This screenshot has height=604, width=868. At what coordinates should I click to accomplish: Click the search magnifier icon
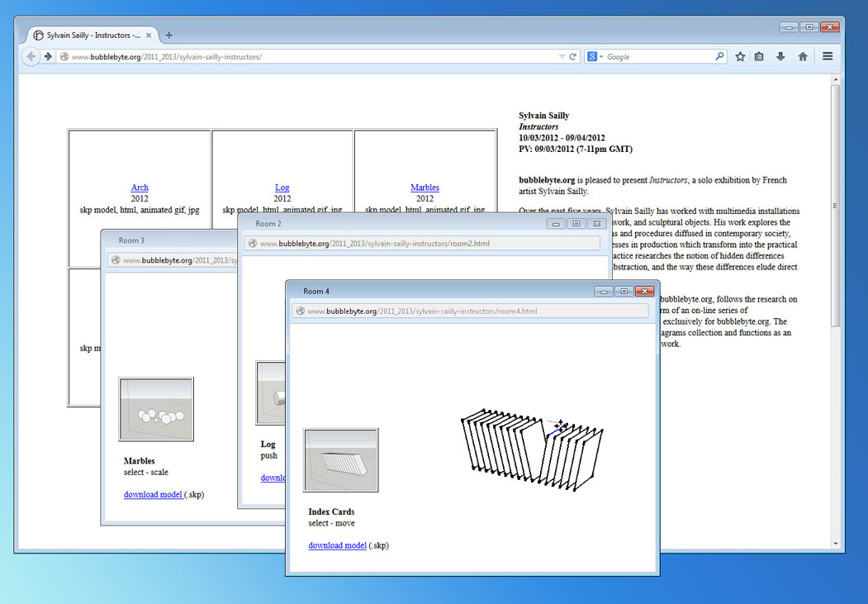[719, 56]
